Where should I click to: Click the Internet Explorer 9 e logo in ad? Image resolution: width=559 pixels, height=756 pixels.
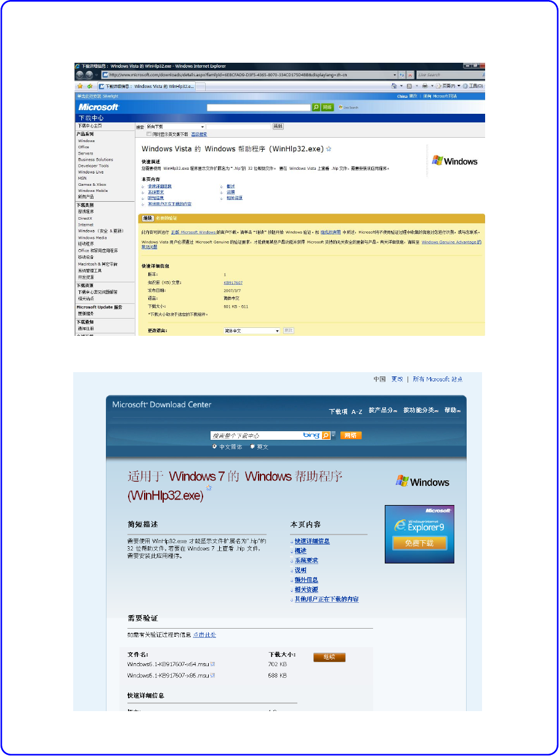[401, 524]
